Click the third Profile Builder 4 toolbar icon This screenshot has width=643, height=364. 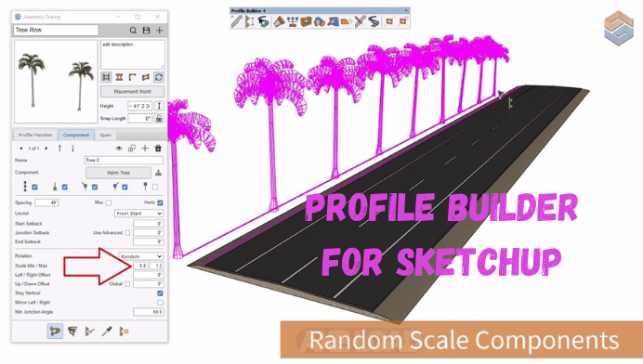(263, 21)
